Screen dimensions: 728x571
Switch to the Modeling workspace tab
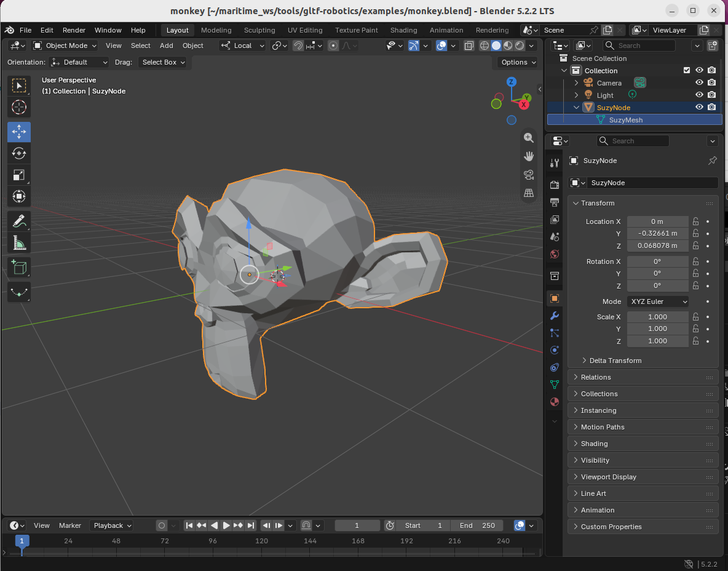point(216,30)
